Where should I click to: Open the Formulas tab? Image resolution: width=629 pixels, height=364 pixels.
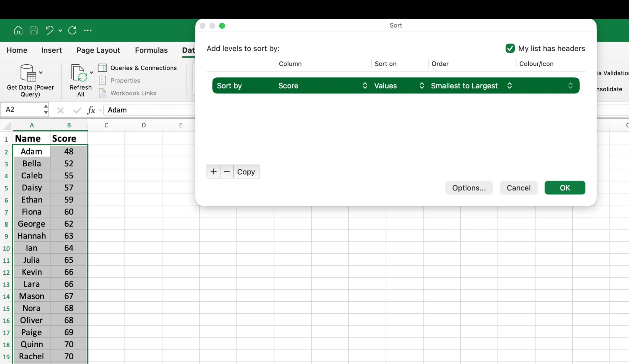(151, 50)
